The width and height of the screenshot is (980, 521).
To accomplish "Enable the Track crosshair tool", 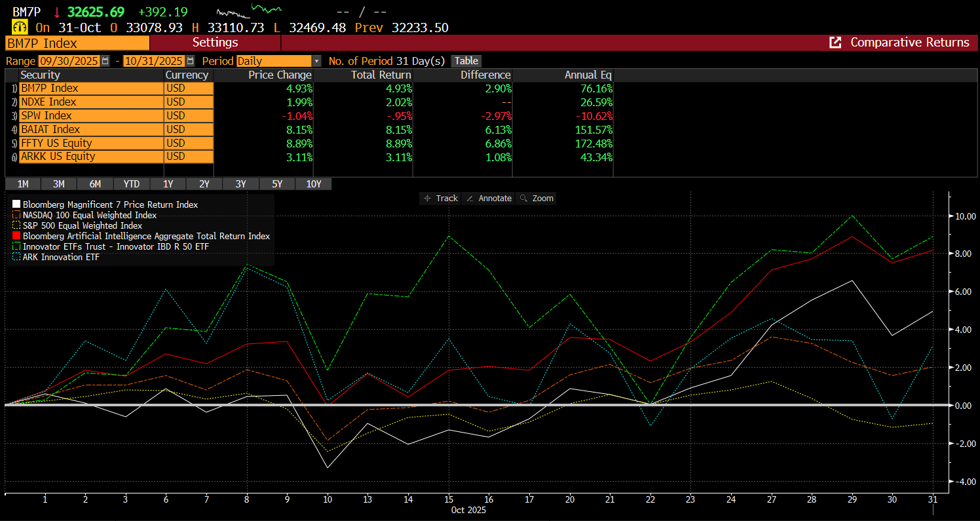I will (441, 198).
